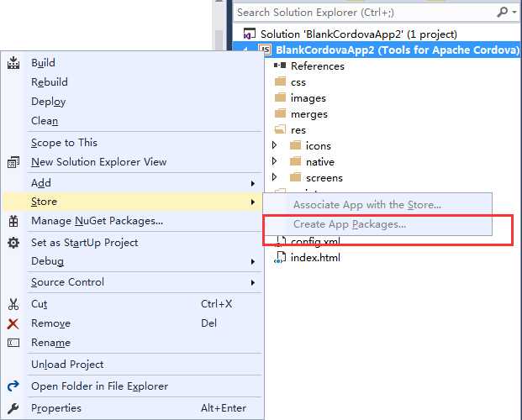Image resolution: width=522 pixels, height=420 pixels.
Task: Click the screens subfolder icon
Action: [296, 177]
